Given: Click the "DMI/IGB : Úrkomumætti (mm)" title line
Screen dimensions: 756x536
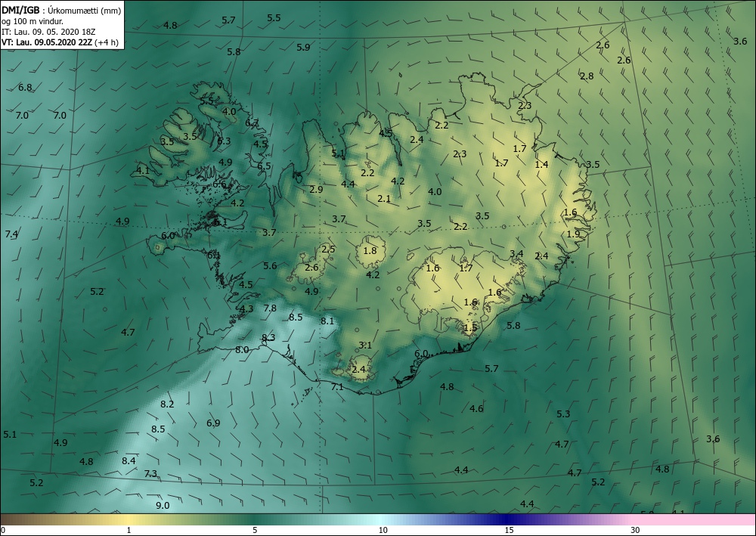Looking at the screenshot, I should 61,10.
